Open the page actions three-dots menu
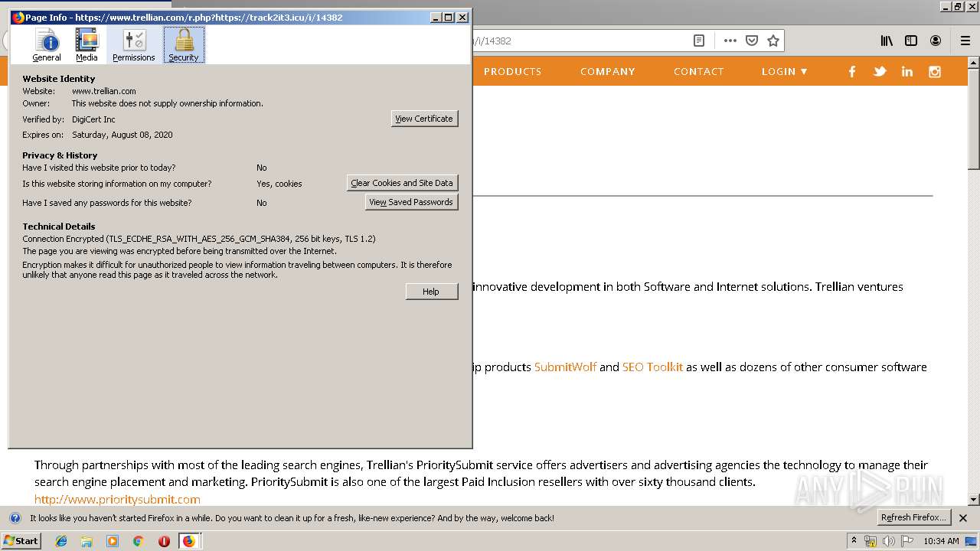Viewport: 980px width, 551px height. pyautogui.click(x=730, y=41)
